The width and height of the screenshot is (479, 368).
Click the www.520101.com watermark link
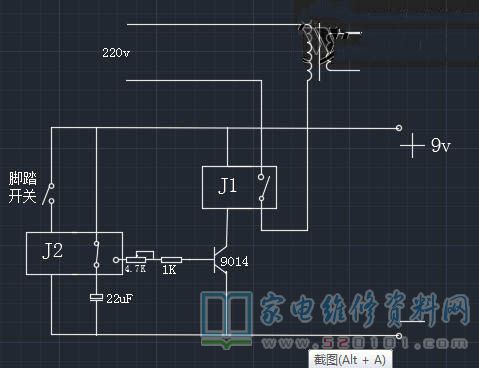click(365, 343)
